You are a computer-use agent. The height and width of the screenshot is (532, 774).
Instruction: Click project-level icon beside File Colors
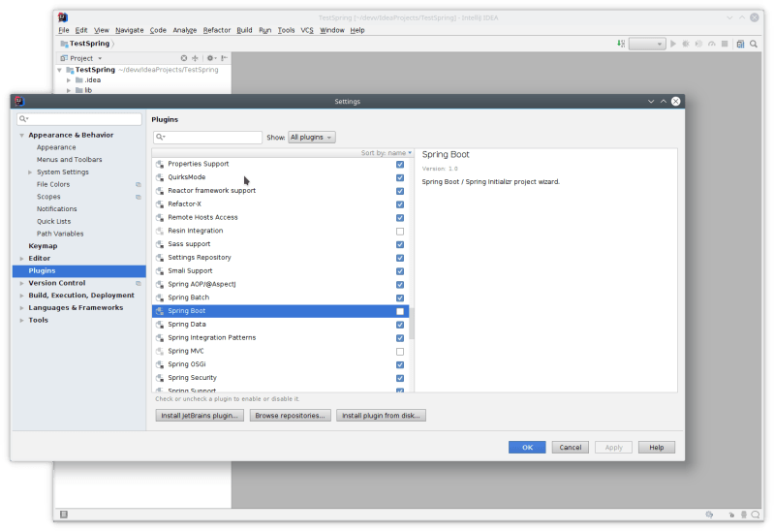tap(139, 184)
